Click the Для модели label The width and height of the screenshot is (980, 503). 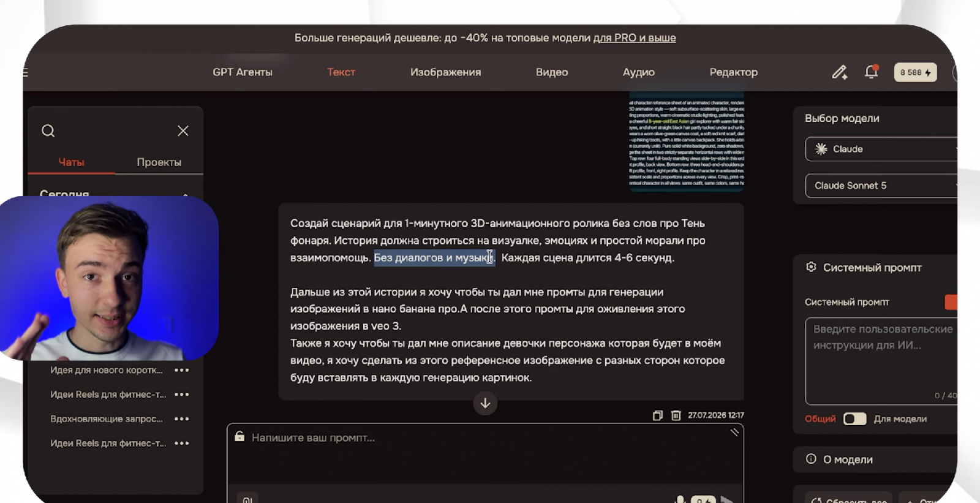tap(900, 419)
